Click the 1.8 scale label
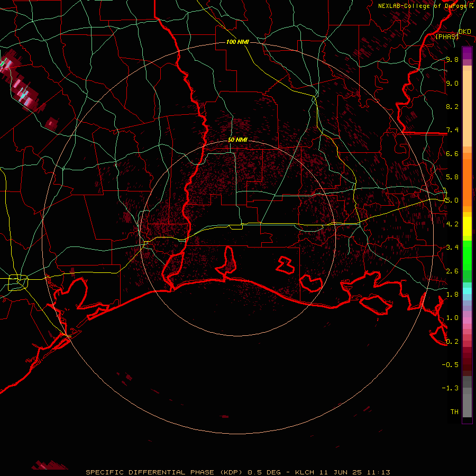 [452, 294]
